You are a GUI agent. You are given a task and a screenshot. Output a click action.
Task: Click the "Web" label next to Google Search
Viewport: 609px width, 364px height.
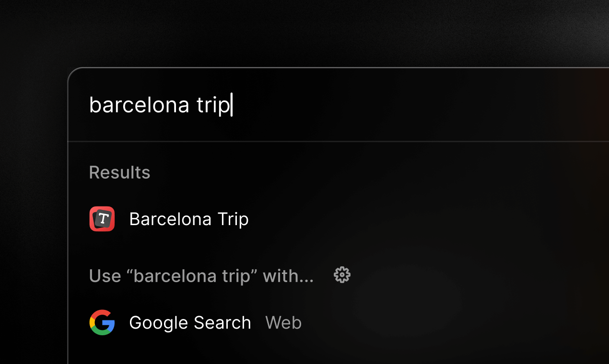(x=283, y=323)
